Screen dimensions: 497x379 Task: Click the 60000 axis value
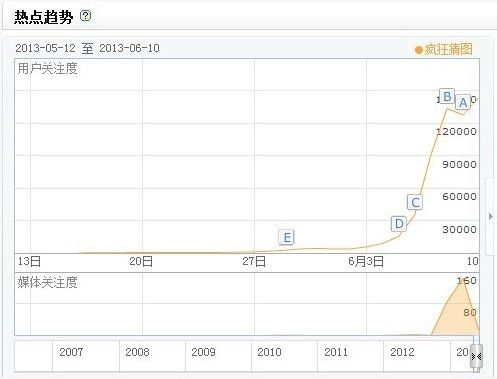[459, 197]
